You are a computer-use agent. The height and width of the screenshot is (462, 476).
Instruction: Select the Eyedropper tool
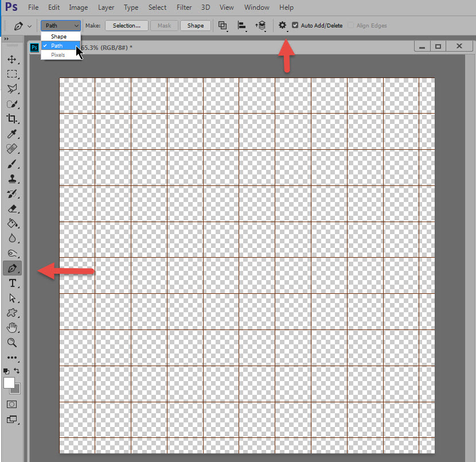12,134
